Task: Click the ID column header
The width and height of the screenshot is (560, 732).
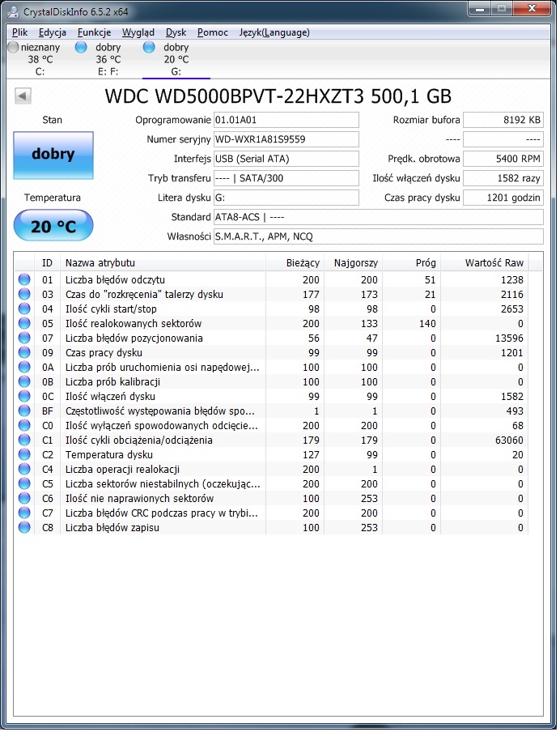Action: pyautogui.click(x=47, y=263)
